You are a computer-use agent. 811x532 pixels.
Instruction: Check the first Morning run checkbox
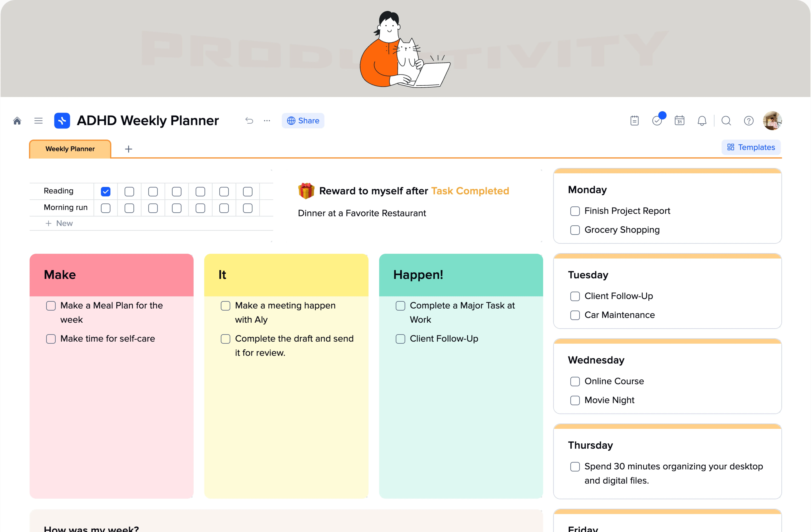(106, 208)
